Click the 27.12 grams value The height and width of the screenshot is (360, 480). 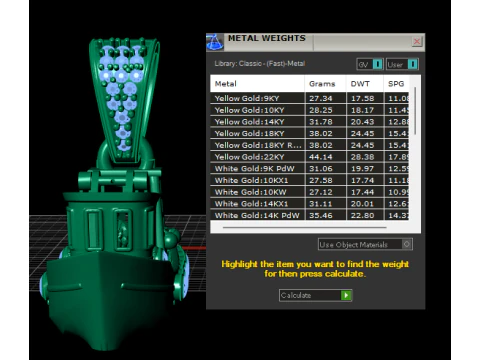click(321, 192)
